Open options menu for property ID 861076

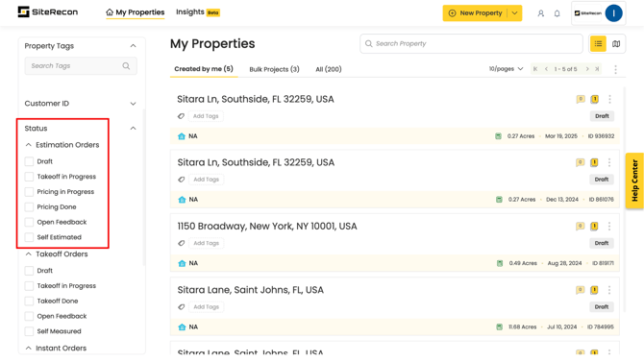pyautogui.click(x=609, y=162)
